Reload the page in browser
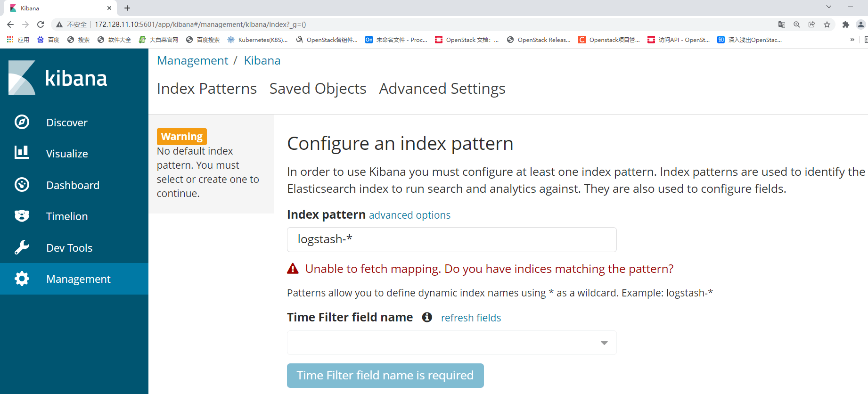This screenshot has width=868, height=394. point(41,25)
